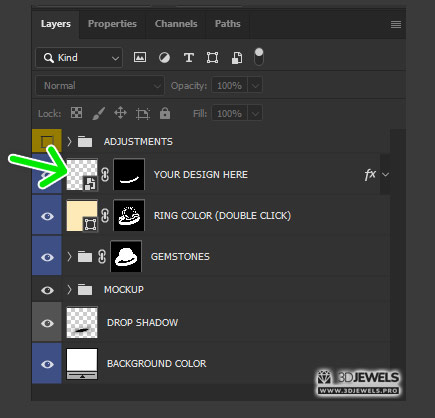Filter for pixel layers icon
Viewport: 435px width, 418px height.
tap(140, 57)
